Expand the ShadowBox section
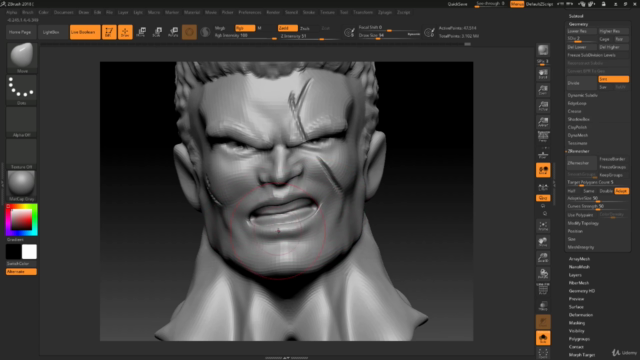 578,119
